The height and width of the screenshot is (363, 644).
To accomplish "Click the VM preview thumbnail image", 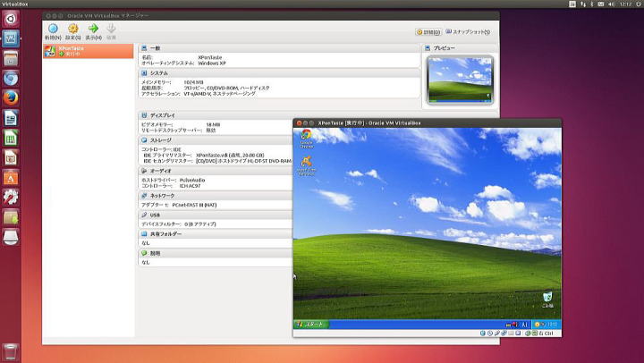I will pyautogui.click(x=460, y=80).
